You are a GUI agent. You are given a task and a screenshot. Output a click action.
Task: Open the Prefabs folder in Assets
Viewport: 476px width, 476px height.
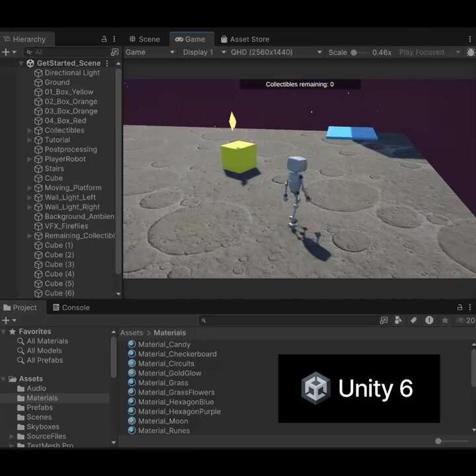(x=40, y=407)
